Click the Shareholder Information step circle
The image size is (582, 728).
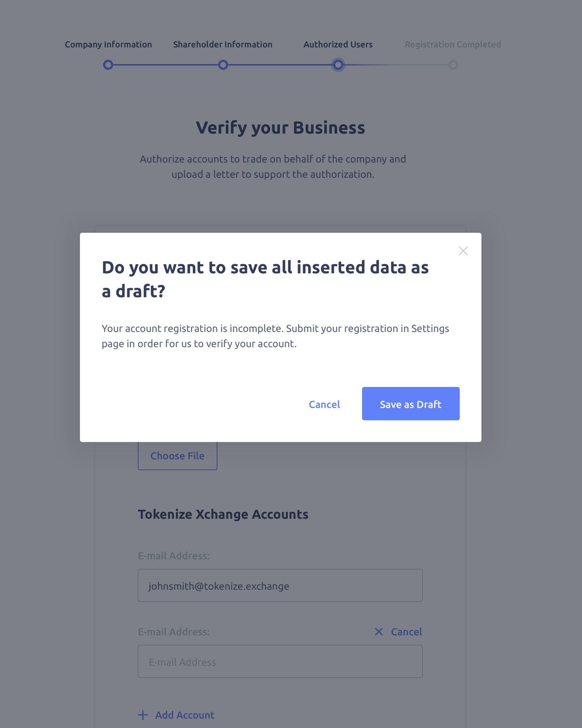coord(223,65)
